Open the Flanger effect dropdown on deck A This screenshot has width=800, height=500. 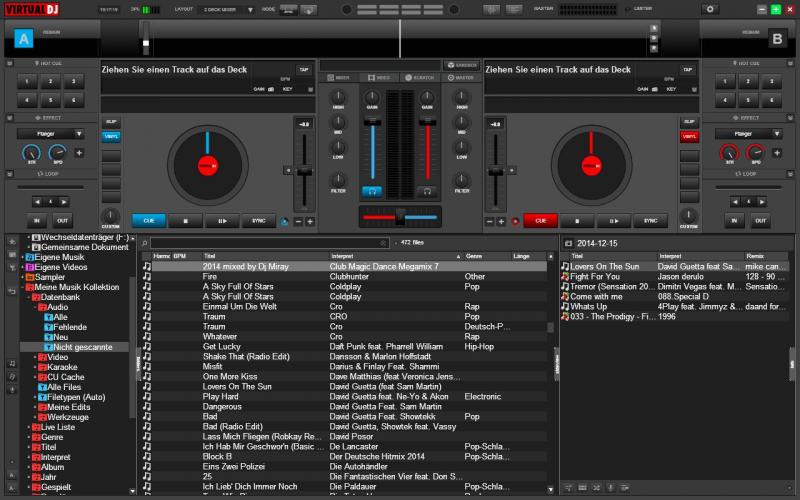[x=49, y=133]
